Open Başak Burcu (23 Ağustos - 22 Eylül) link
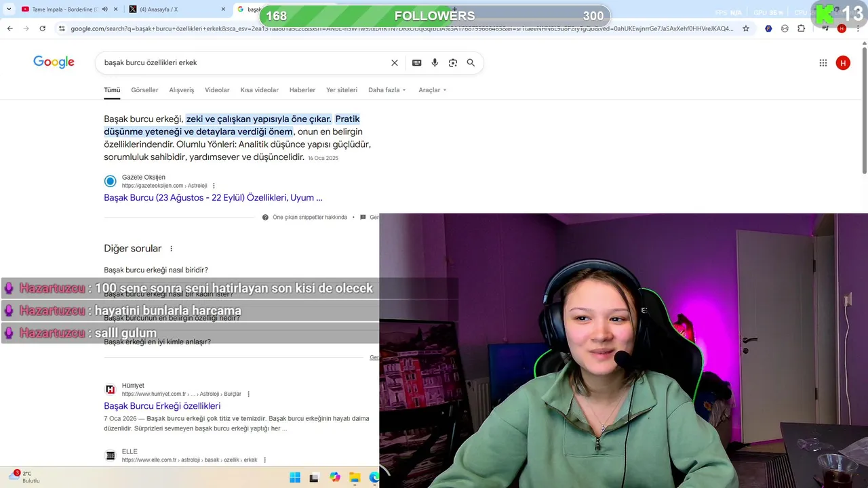Screen dimensions: 868x488 213,198
